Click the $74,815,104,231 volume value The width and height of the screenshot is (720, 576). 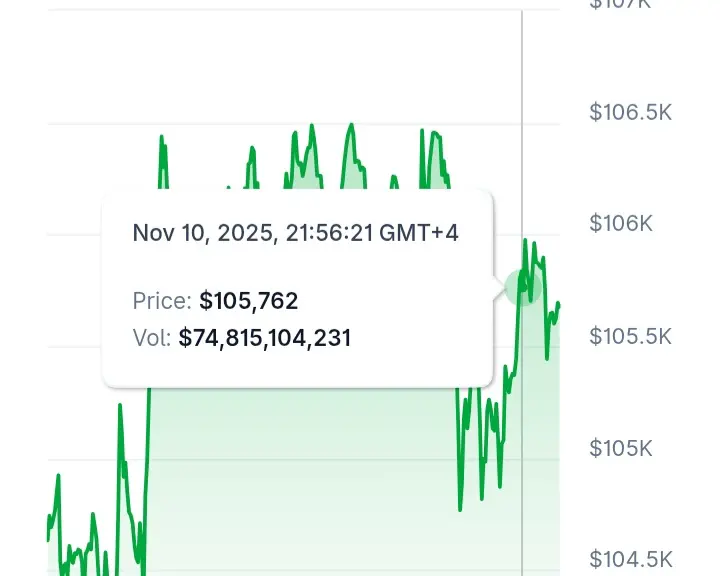(x=264, y=338)
